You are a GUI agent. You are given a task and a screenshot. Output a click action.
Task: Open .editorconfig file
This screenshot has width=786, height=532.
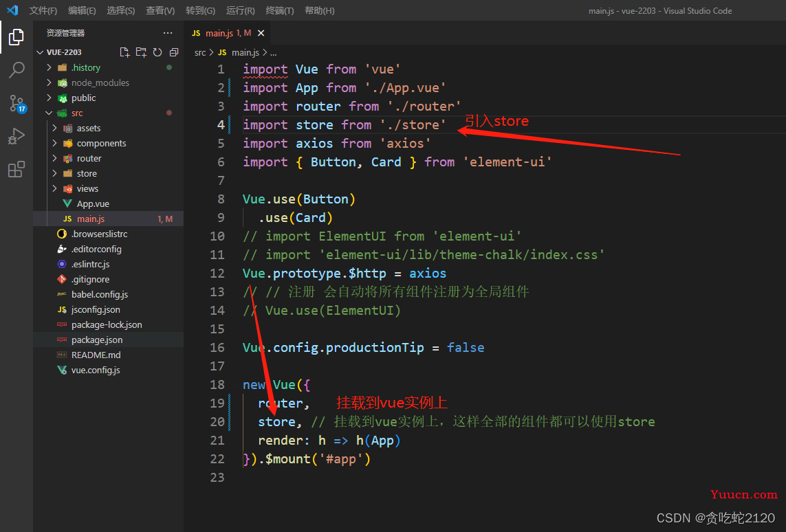tap(108, 249)
